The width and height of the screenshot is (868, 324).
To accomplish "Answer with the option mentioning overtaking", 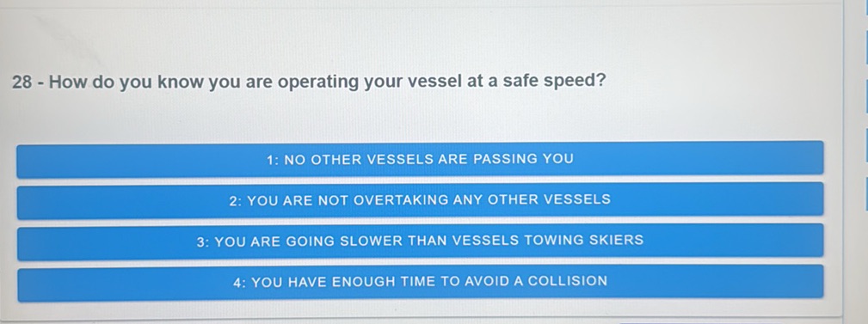I will click(x=420, y=200).
